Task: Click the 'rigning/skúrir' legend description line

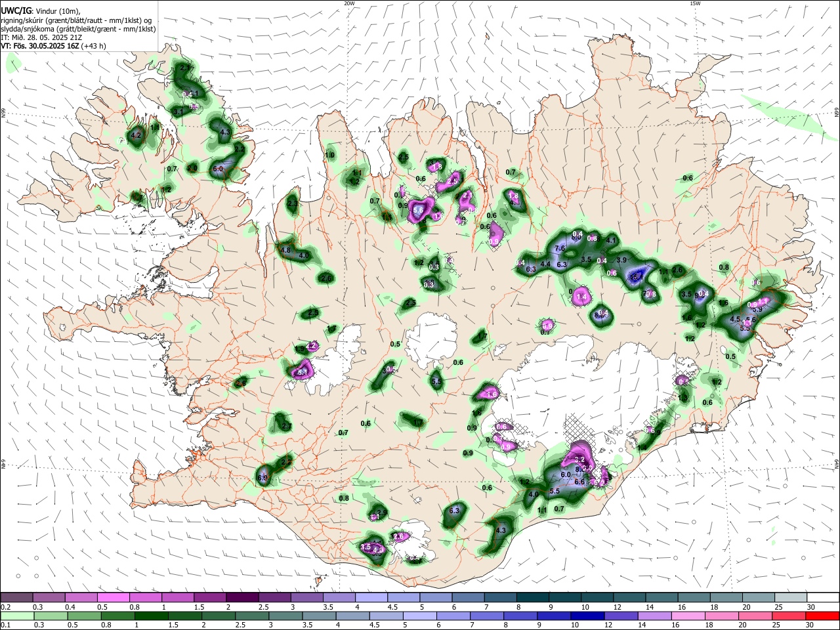Action: (x=76, y=20)
